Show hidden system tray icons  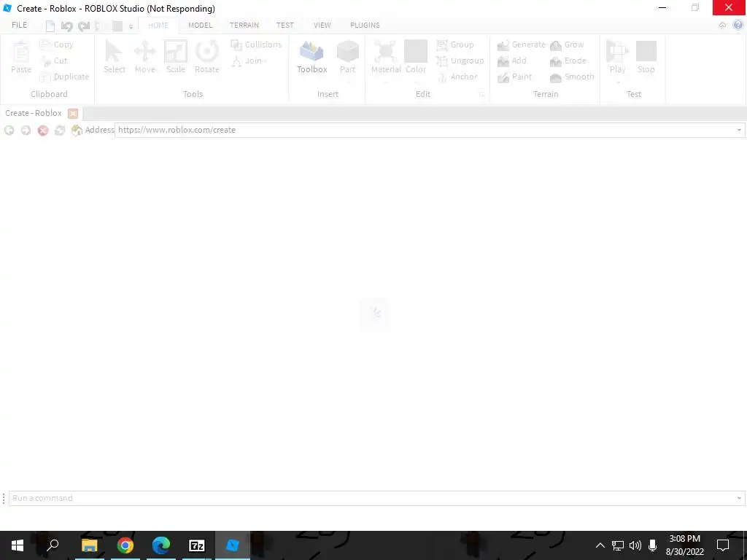(x=600, y=545)
